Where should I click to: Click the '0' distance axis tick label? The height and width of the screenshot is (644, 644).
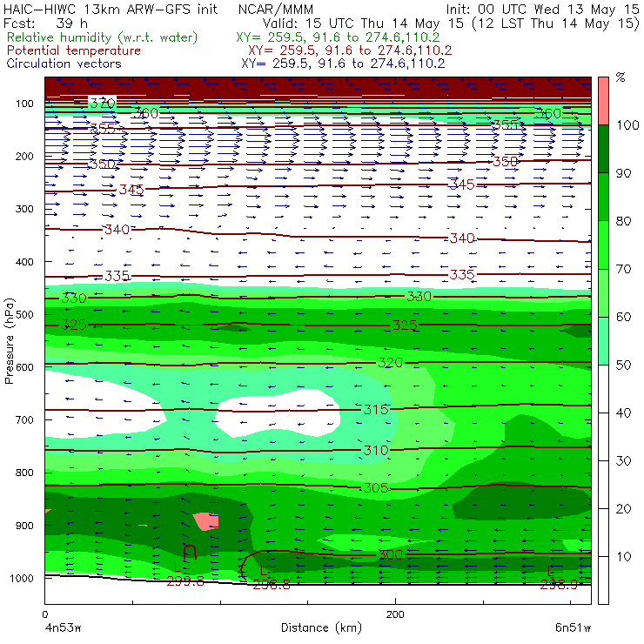coord(45,614)
